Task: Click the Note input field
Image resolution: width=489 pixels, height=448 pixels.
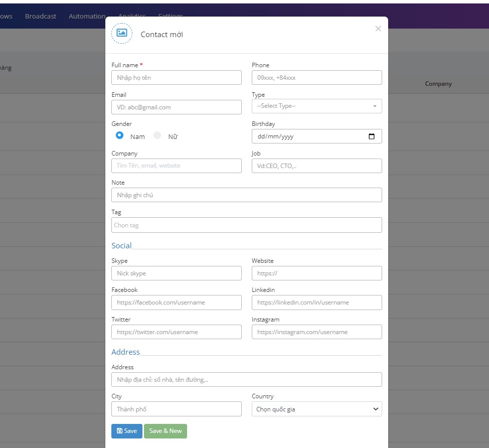Action: pyautogui.click(x=246, y=195)
